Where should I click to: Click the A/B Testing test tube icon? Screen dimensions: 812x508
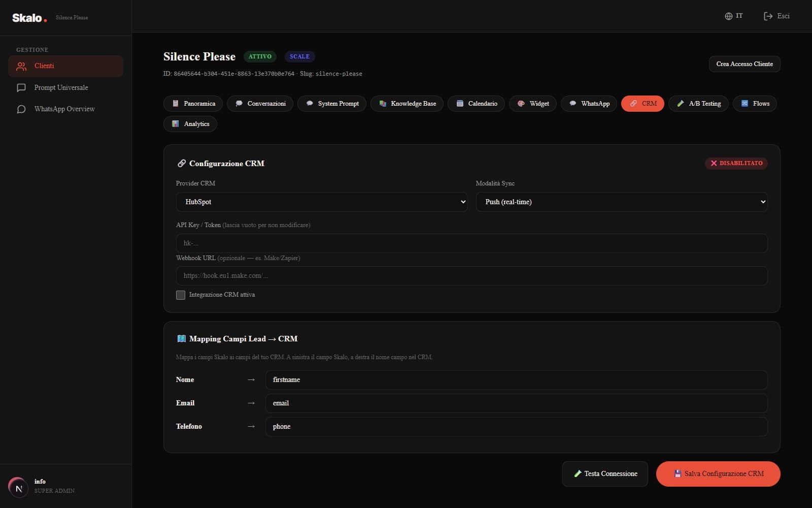pyautogui.click(x=681, y=104)
